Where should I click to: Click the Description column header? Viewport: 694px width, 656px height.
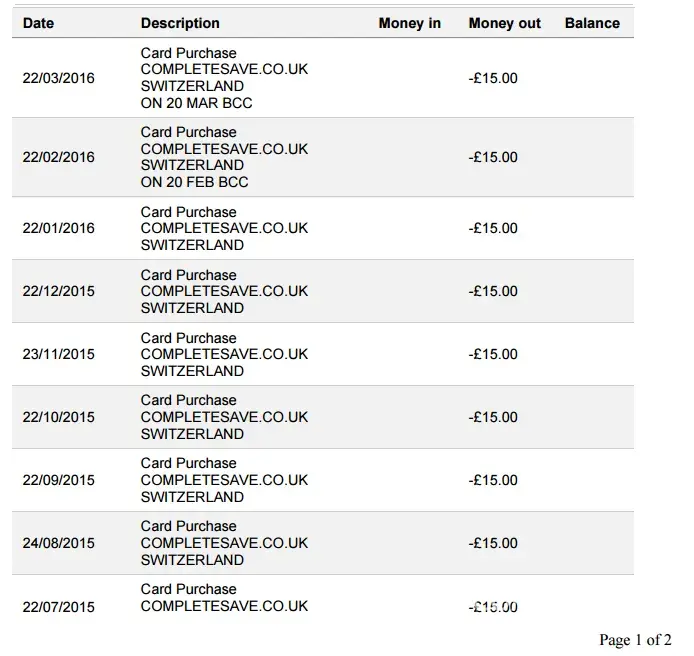180,23
